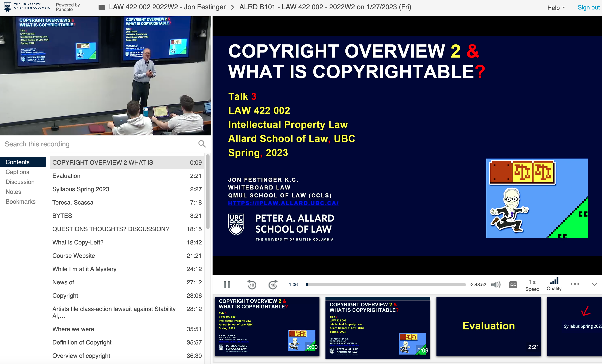Open the folder icon in breadcrumb

[102, 7]
